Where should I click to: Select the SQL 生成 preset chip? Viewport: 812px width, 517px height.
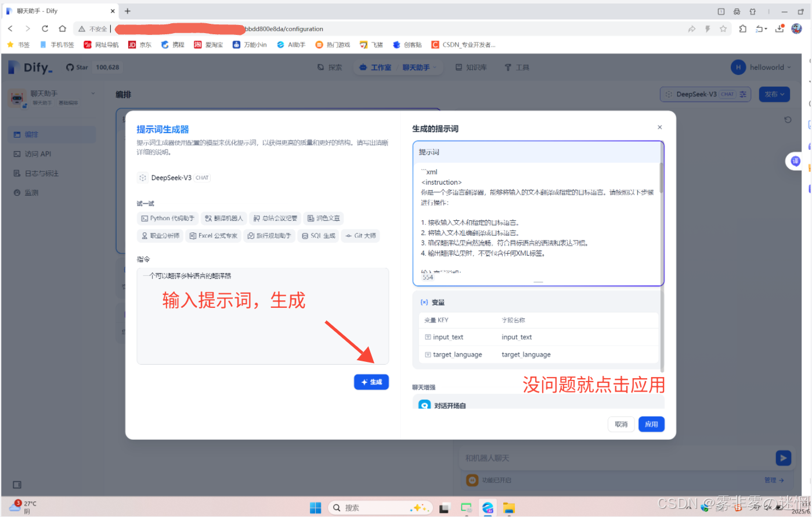pos(319,236)
